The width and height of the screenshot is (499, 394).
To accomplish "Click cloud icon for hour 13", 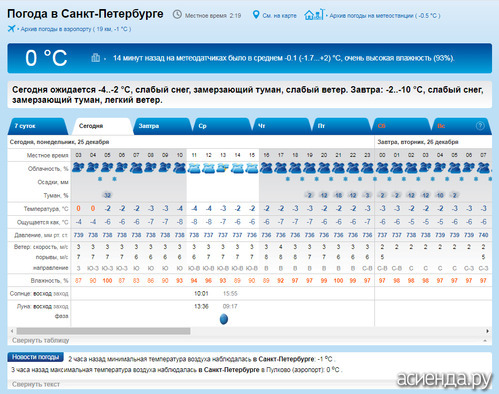I will pos(223,168).
